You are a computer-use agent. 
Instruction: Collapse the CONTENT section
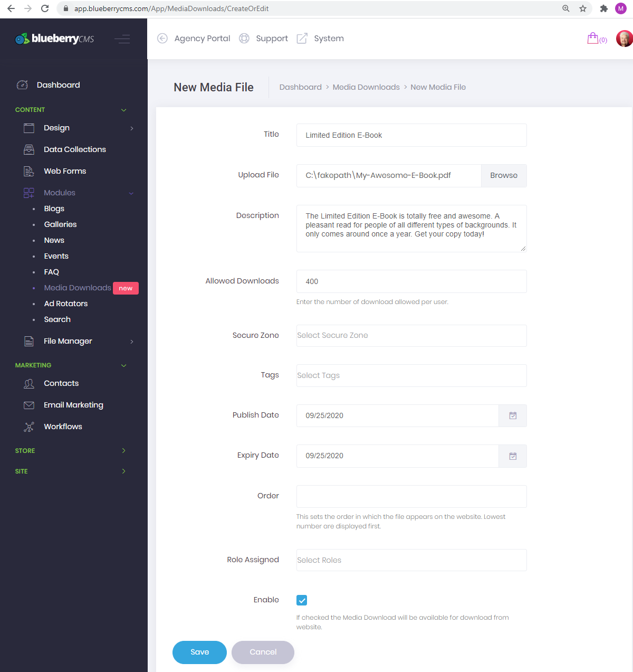(x=124, y=110)
